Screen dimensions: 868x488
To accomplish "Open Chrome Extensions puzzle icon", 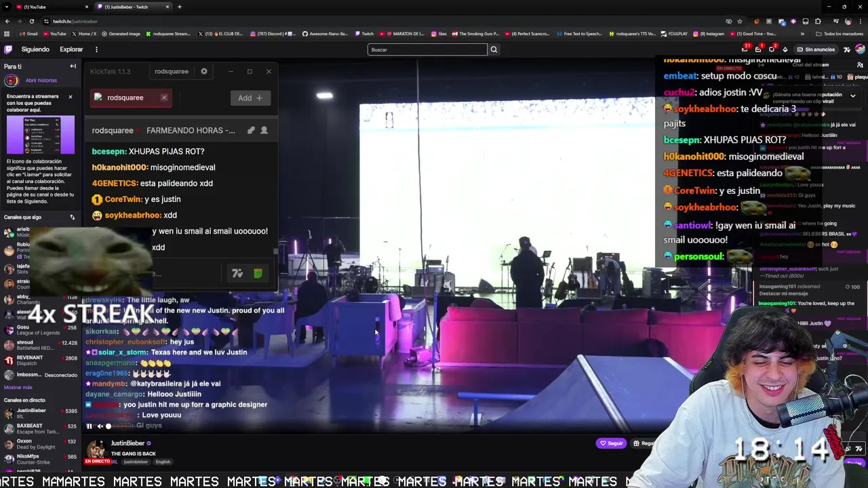I will 818,21.
